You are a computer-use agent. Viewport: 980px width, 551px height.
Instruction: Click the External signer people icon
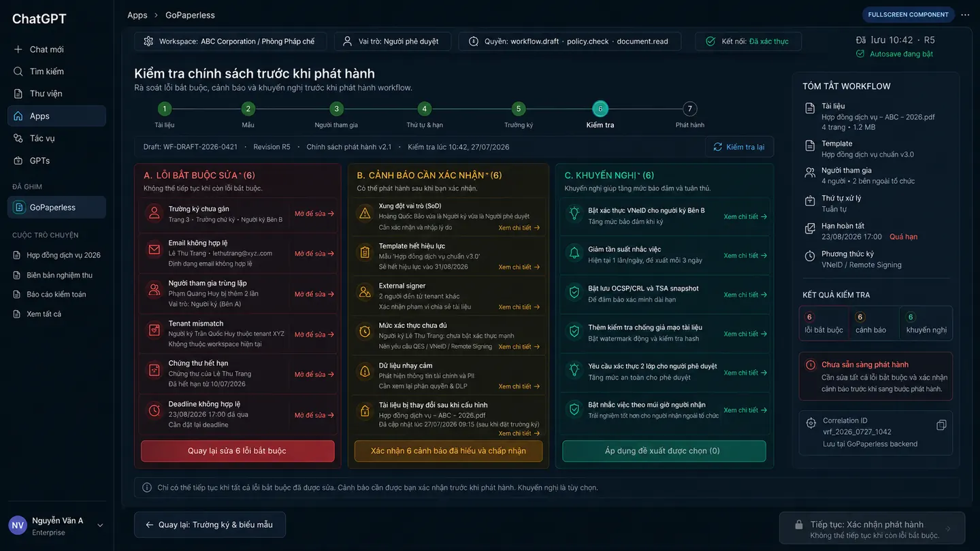365,292
